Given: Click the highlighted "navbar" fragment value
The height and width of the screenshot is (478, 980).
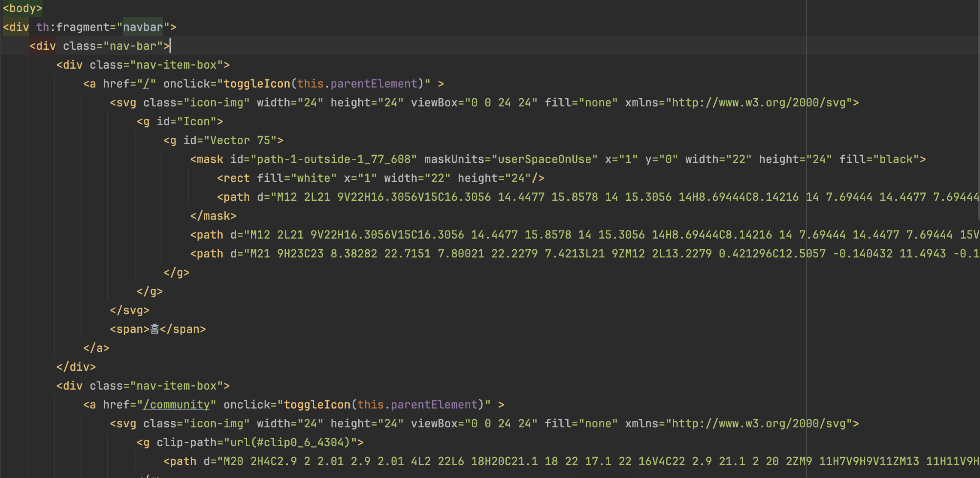Looking at the screenshot, I should tap(142, 27).
